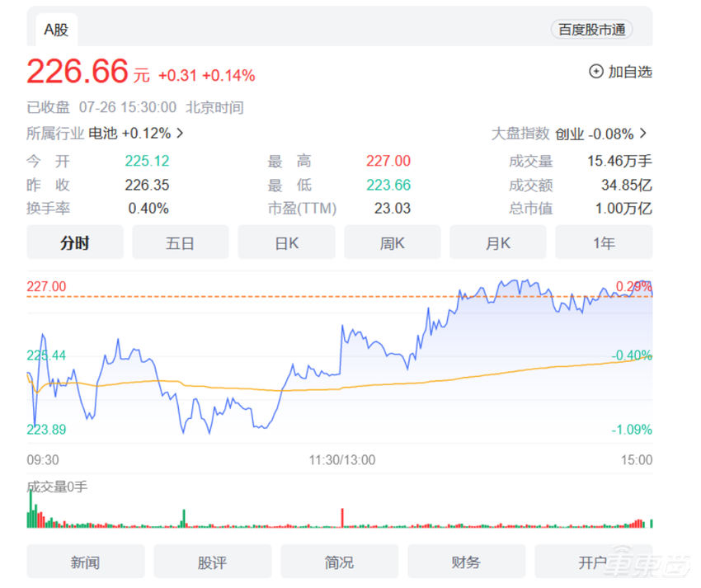The image size is (701, 588).
Task: Click the plus-circle 加自选 watchlist icon
Action: (595, 73)
